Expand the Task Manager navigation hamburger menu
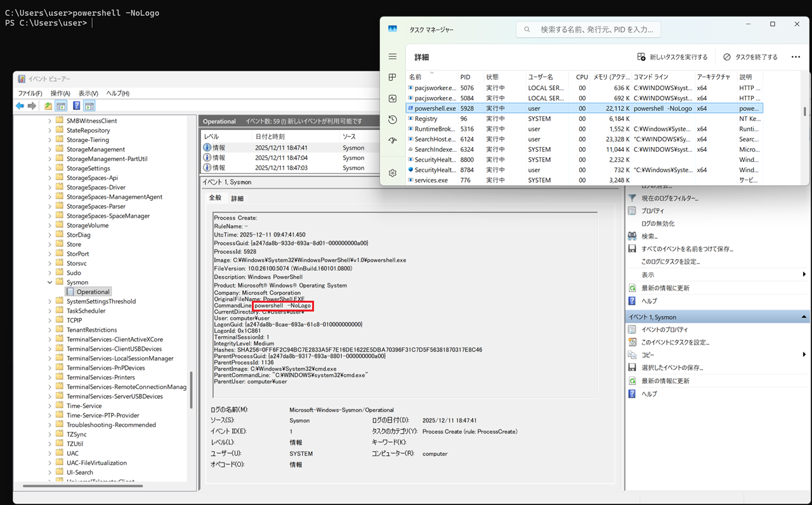Image resolution: width=812 pixels, height=505 pixels. (392, 56)
